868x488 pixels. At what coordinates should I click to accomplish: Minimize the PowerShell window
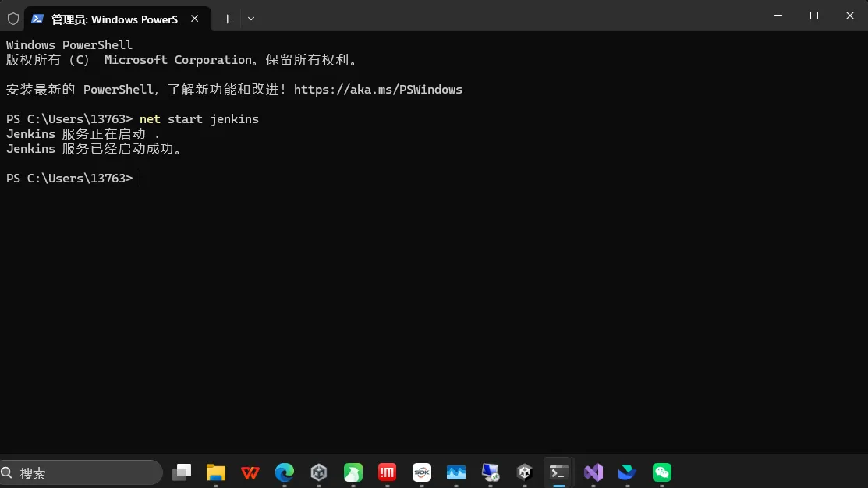[778, 16]
